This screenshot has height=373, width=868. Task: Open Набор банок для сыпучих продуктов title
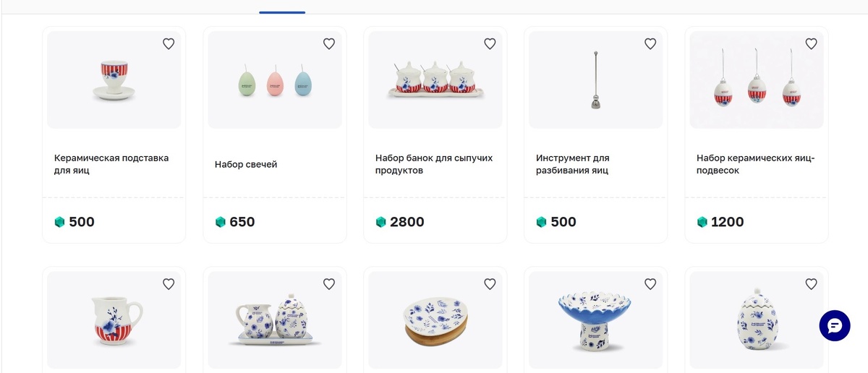click(x=434, y=164)
